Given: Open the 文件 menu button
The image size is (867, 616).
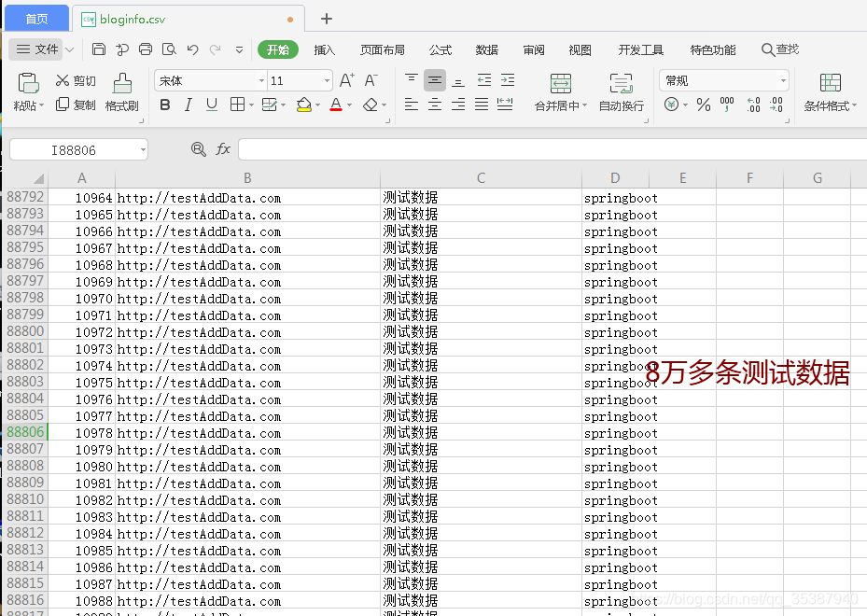Looking at the screenshot, I should coord(37,49).
